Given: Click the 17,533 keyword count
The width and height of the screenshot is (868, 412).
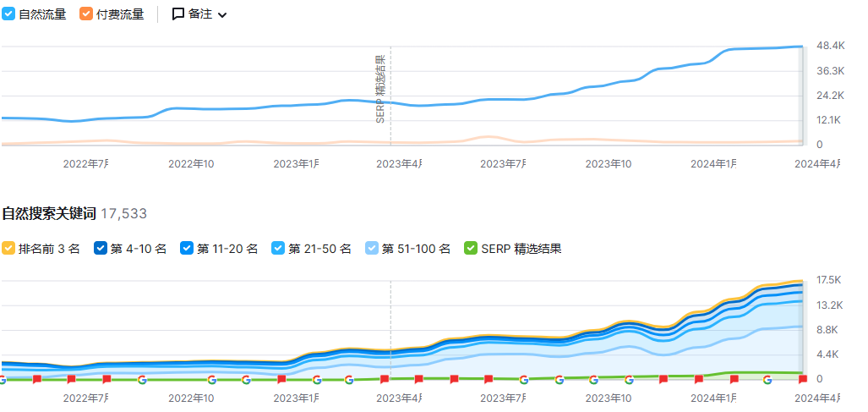Looking at the screenshot, I should [x=123, y=214].
